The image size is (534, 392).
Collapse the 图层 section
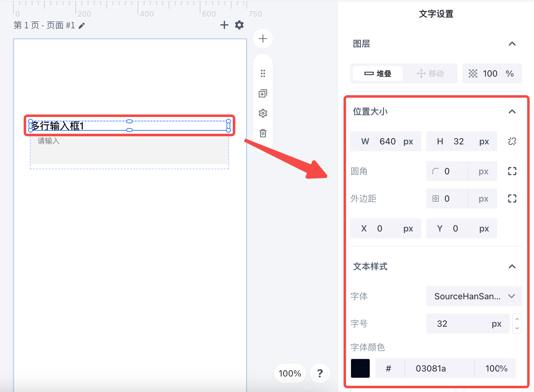pos(512,44)
